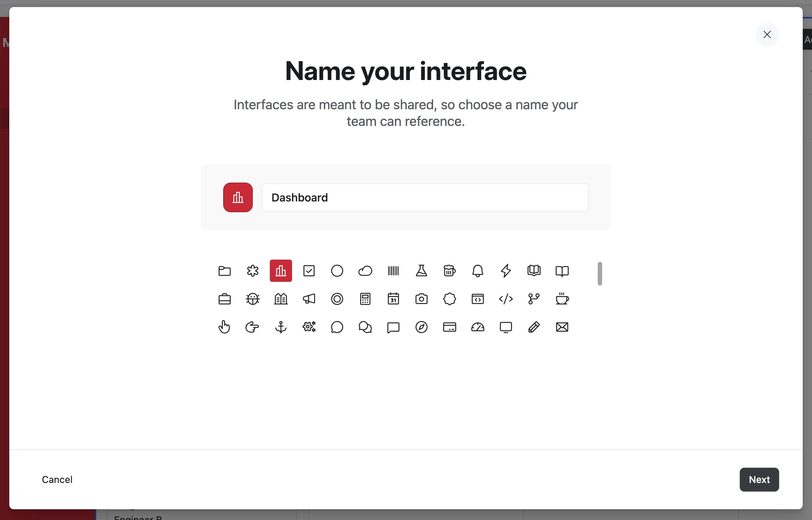Screen dimensions: 812x520
Task: Select the bell notification icon
Action: pyautogui.click(x=477, y=271)
